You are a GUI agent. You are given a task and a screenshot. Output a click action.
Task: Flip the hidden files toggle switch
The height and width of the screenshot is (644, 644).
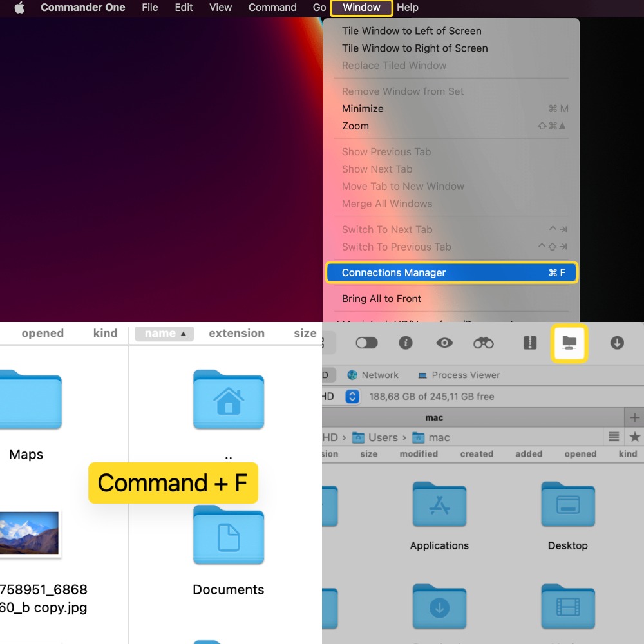click(x=367, y=343)
